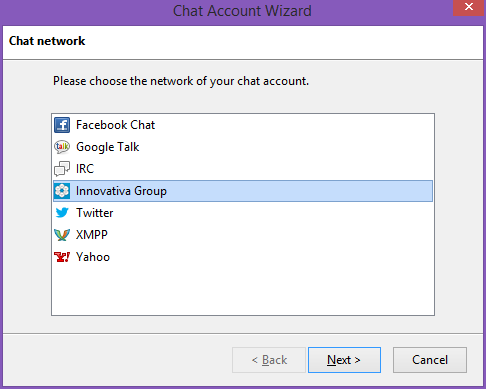Click the Cancel button
486x389 pixels.
[x=430, y=360]
